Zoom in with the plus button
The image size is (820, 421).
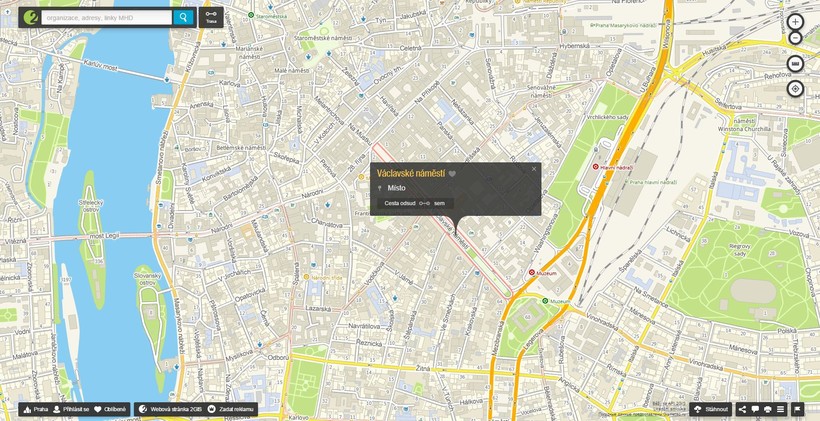pos(795,22)
